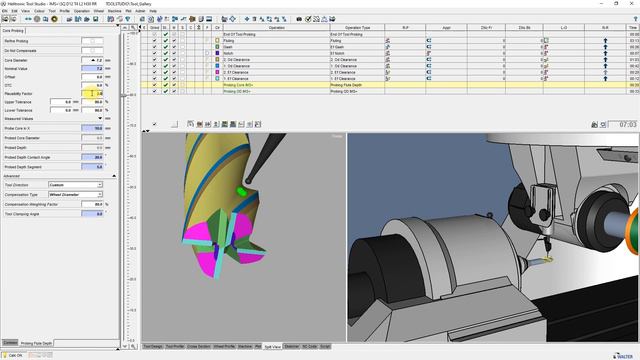Toggle Grind checkbox for E1 Gash row
Screen dimensions: 640x360
[x=154, y=47]
